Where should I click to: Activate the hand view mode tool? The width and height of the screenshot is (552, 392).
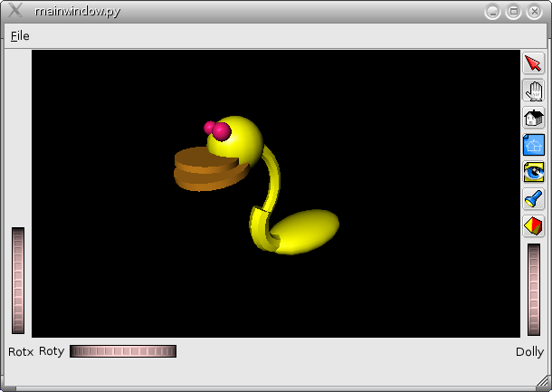click(x=534, y=91)
